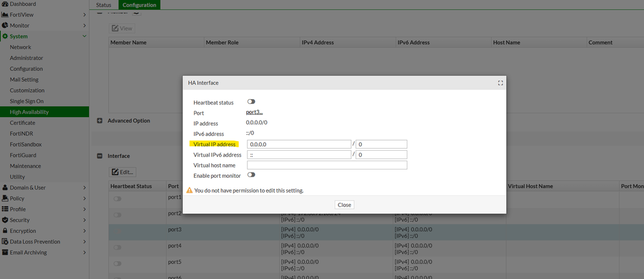This screenshot has width=644, height=279.
Task: Collapse the Interface section
Action: point(99,156)
